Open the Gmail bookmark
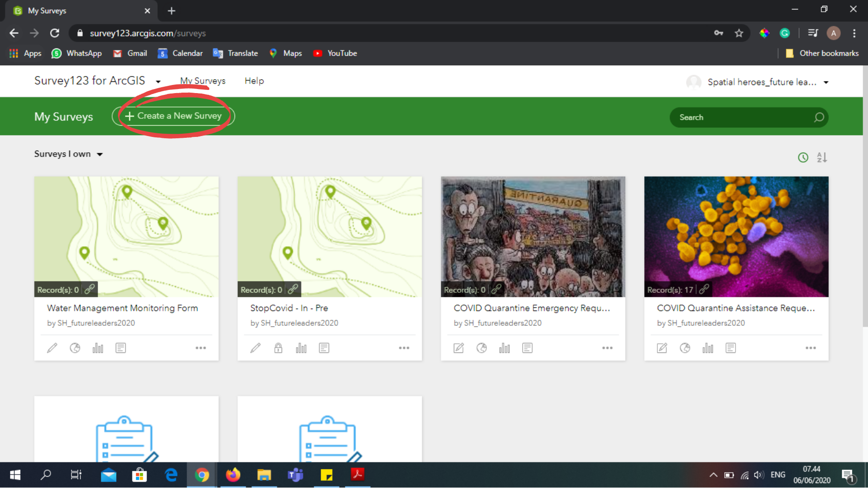Screen dimensions: 868x488 pyautogui.click(x=130, y=53)
